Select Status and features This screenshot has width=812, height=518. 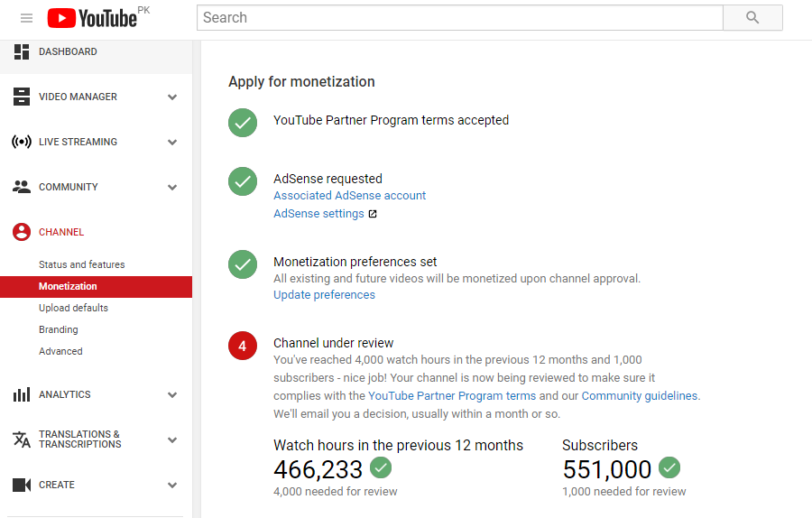pos(82,264)
